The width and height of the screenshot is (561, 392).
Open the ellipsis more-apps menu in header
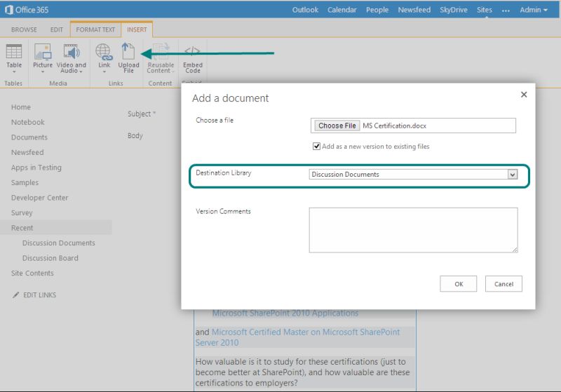[x=506, y=11]
